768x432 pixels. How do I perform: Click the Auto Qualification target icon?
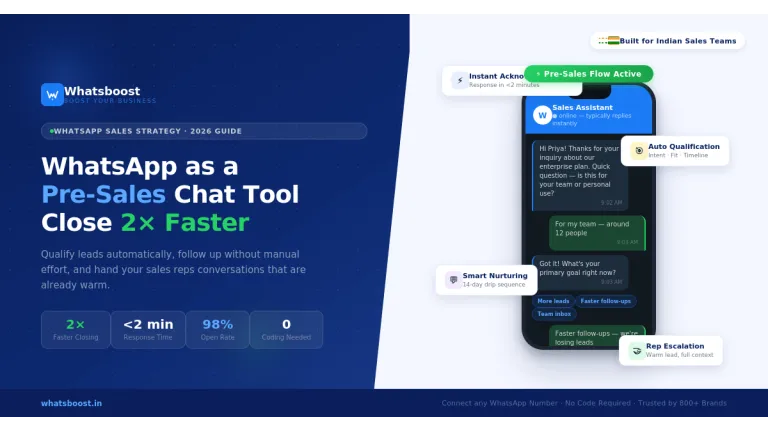[639, 151]
